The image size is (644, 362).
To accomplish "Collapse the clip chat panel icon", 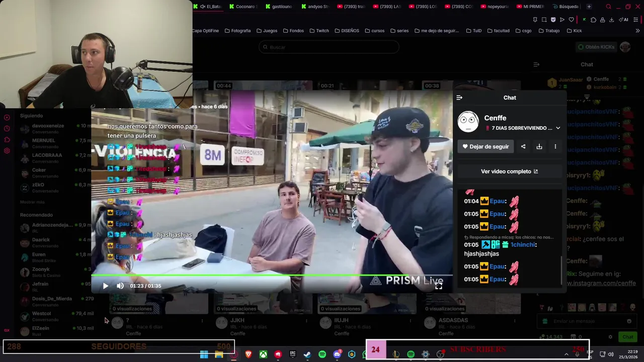I will click(x=459, y=98).
